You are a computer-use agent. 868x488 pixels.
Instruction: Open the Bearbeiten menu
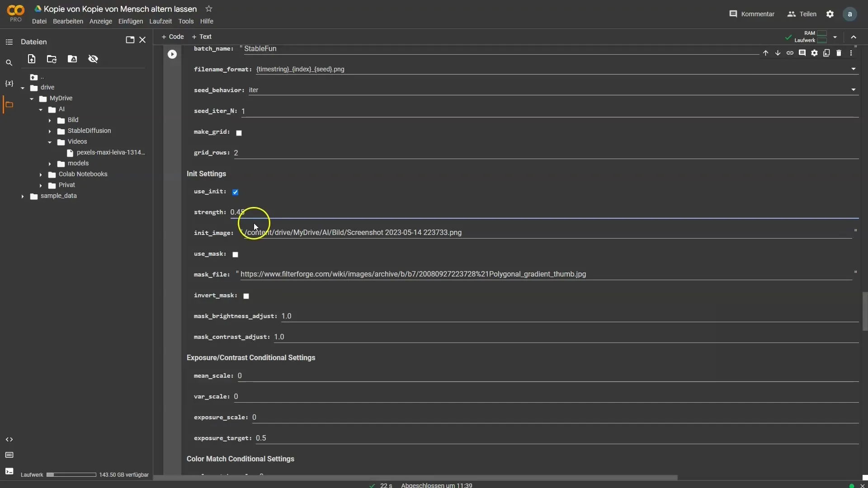click(x=68, y=21)
